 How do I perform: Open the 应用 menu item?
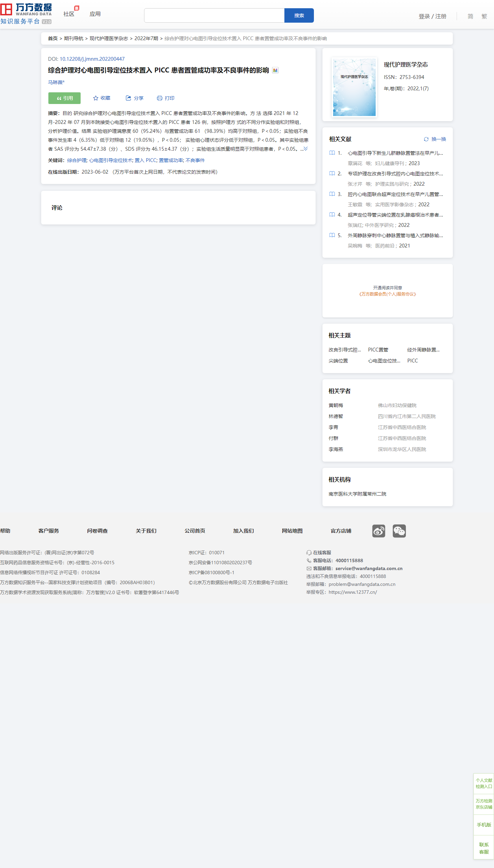click(95, 14)
